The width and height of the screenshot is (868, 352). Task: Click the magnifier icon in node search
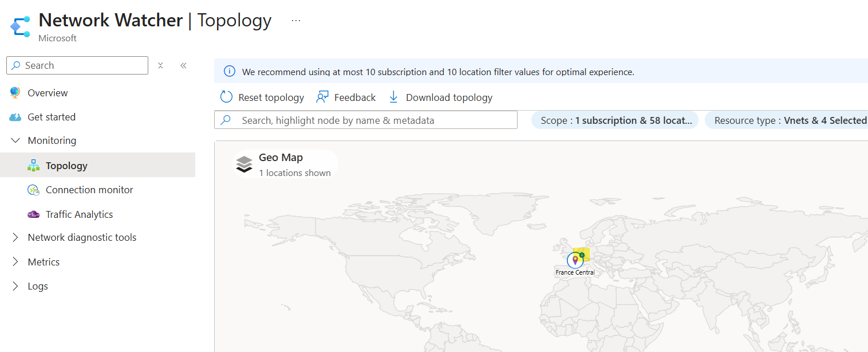pos(226,120)
